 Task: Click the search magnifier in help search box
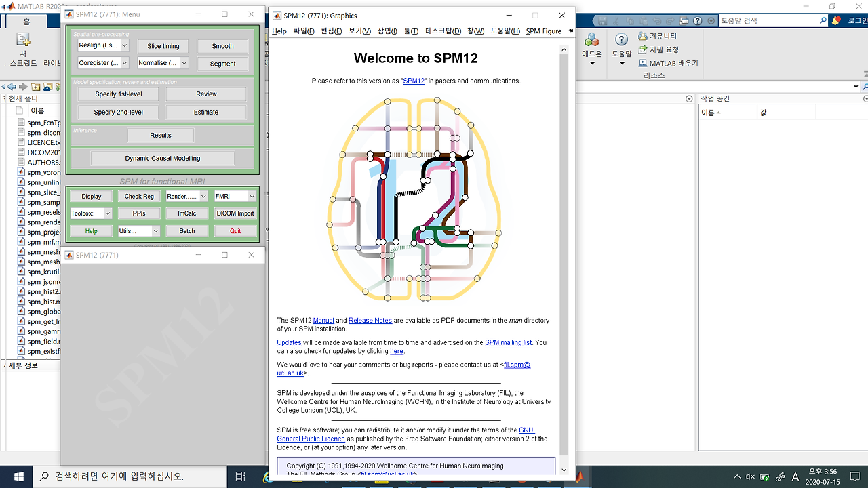click(823, 21)
